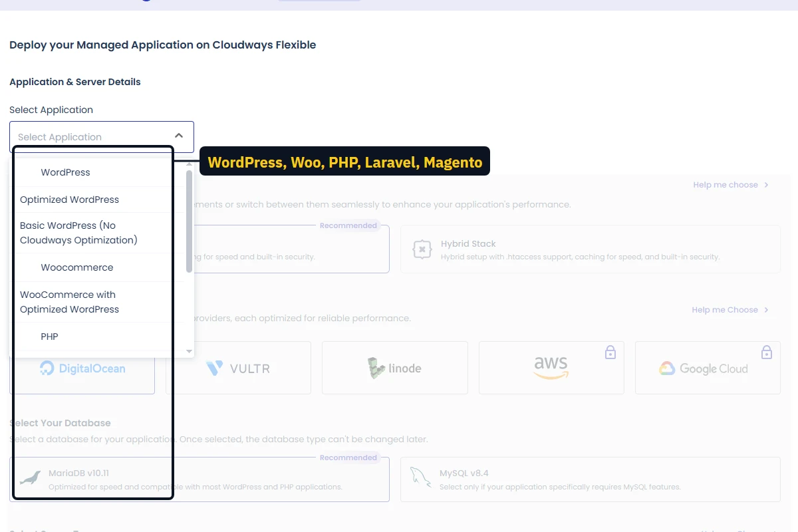Image resolution: width=798 pixels, height=532 pixels.
Task: Click the Linode logo
Action: 394,368
